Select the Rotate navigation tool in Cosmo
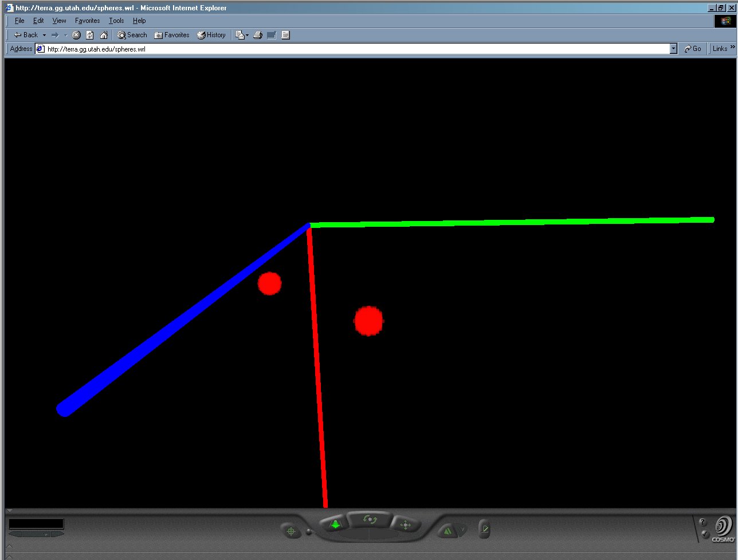Viewport: 738px width, 560px height. tap(370, 519)
